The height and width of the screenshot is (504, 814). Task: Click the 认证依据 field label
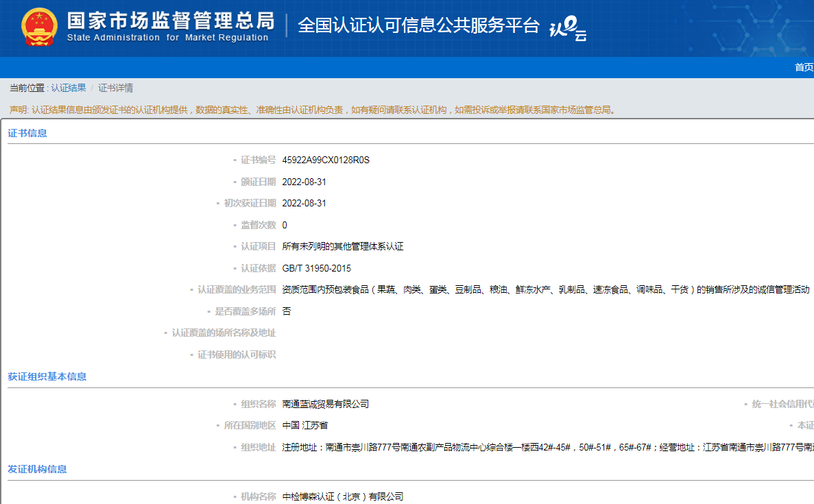pyautogui.click(x=258, y=268)
